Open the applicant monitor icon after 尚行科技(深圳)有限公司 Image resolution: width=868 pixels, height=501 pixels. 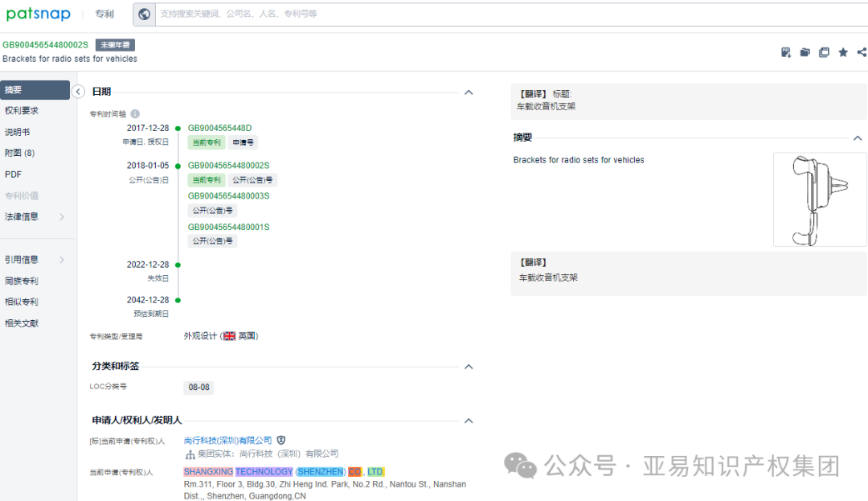pos(280,440)
